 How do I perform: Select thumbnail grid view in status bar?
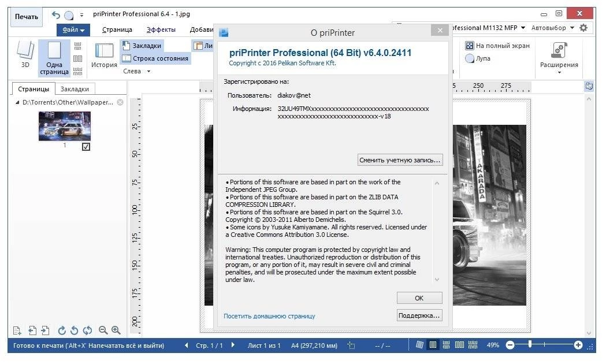click(x=473, y=345)
